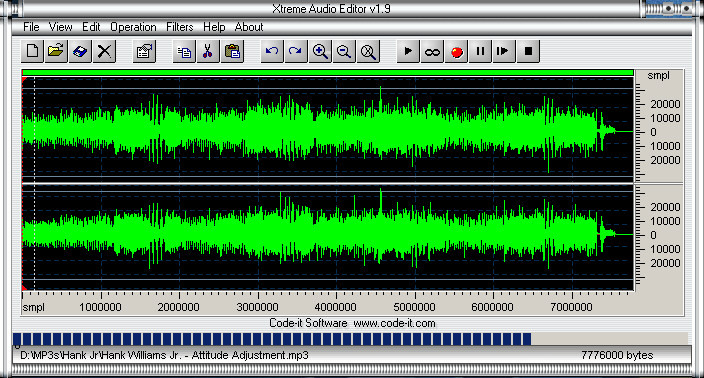The image size is (704, 378).
Task: Start recording with the red button
Action: coord(456,51)
